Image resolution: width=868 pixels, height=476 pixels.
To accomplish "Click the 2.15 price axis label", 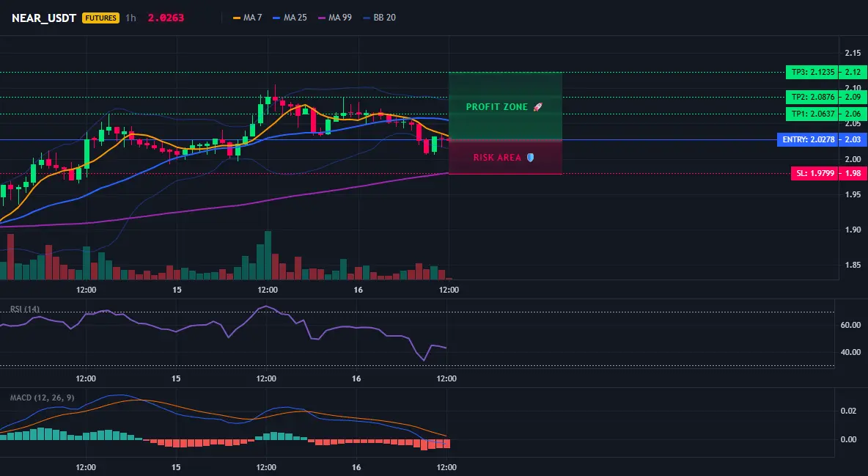I will 853,54.
